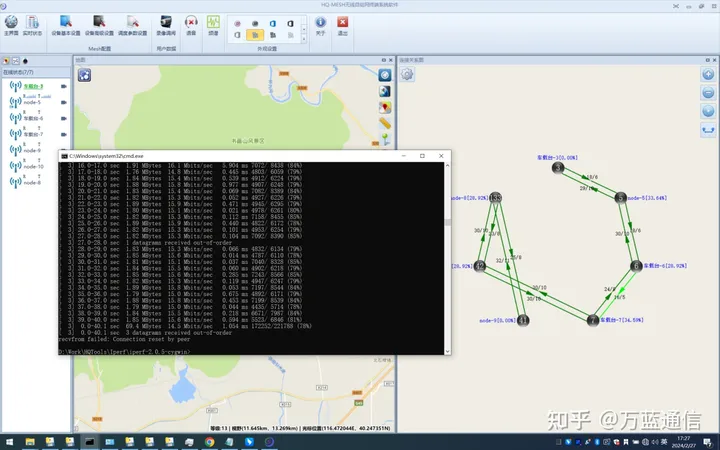The height and width of the screenshot is (450, 720).
Task: Select the highlighted yellow appearance style swatch
Action: (255, 34)
